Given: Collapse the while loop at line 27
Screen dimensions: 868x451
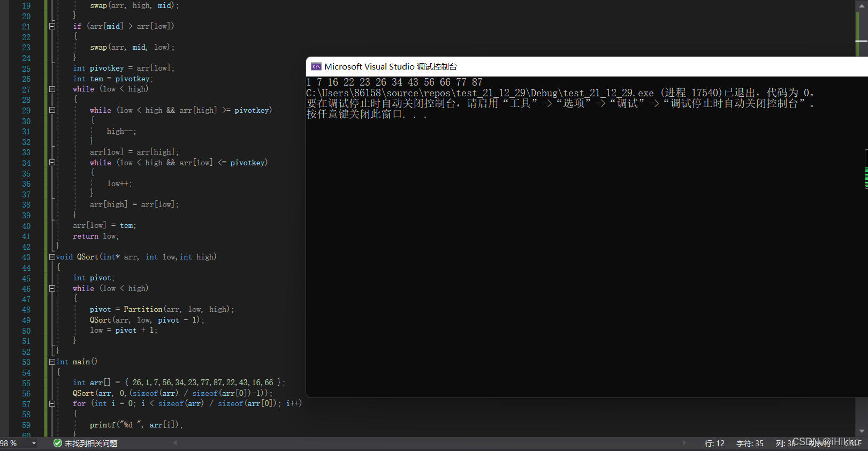Looking at the screenshot, I should point(52,89).
